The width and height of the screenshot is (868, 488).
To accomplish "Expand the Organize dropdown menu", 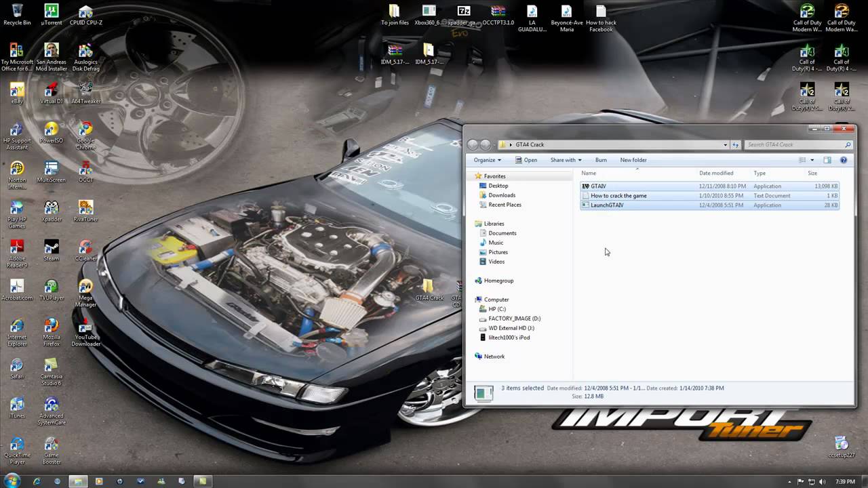I will 488,160.
